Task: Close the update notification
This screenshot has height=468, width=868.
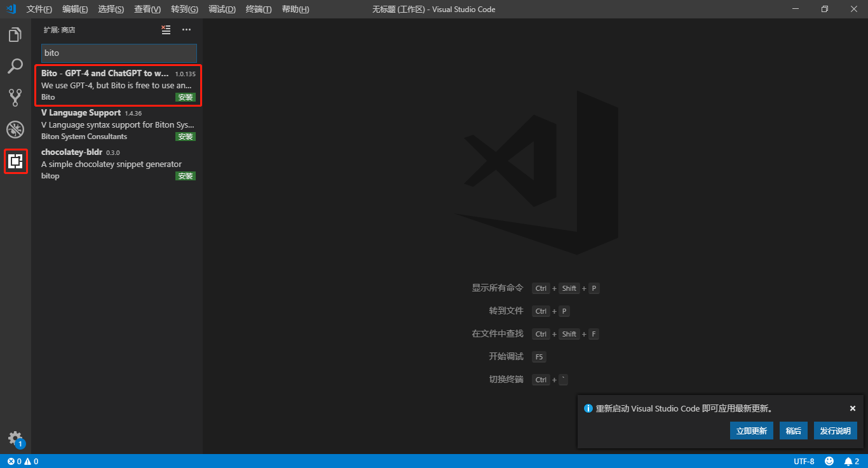Action: (x=853, y=408)
